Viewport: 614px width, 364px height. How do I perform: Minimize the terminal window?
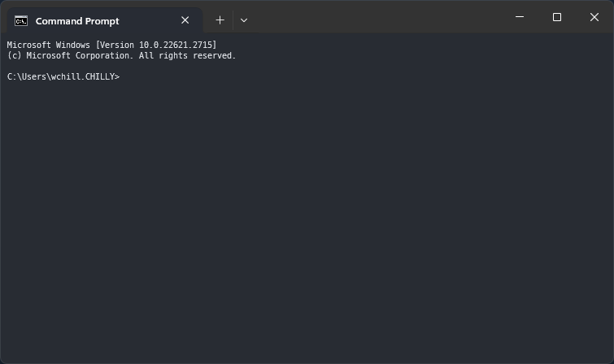520,17
